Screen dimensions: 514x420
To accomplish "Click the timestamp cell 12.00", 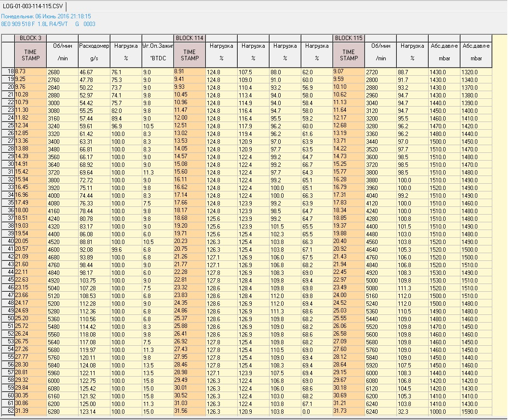I will click(190, 118).
